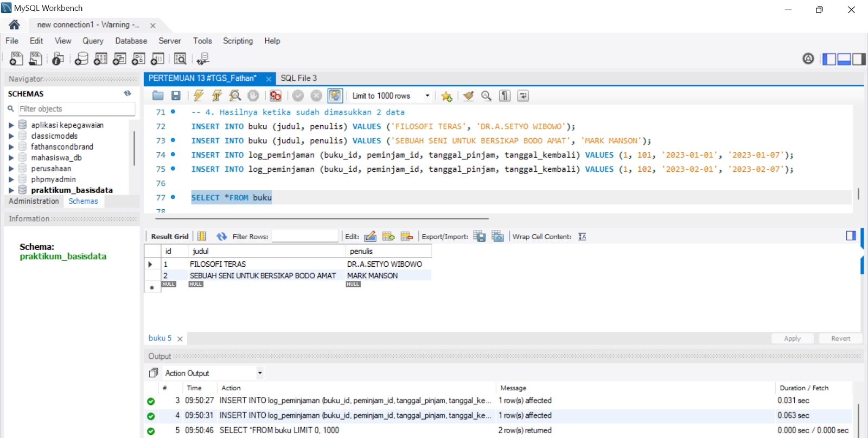Open preferences gear icon top right
This screenshot has width=868, height=438.
point(808,59)
